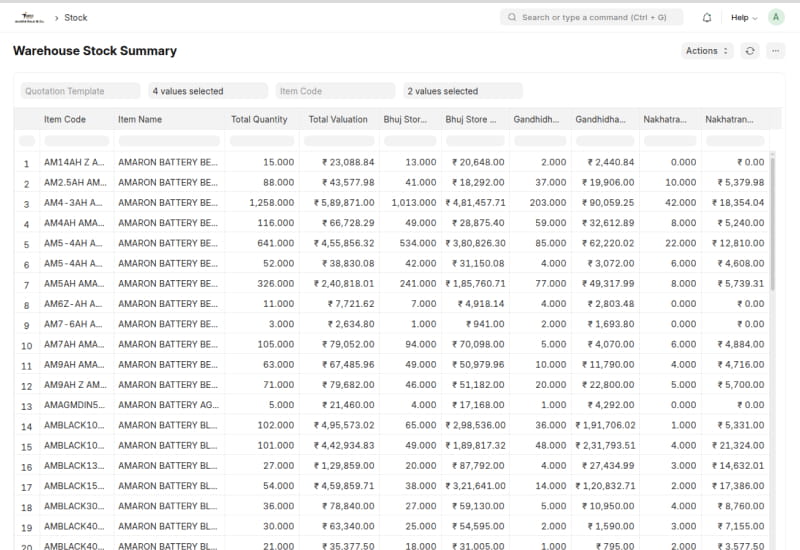Select item code cell 'AM14AH Z A...'

coord(74,162)
